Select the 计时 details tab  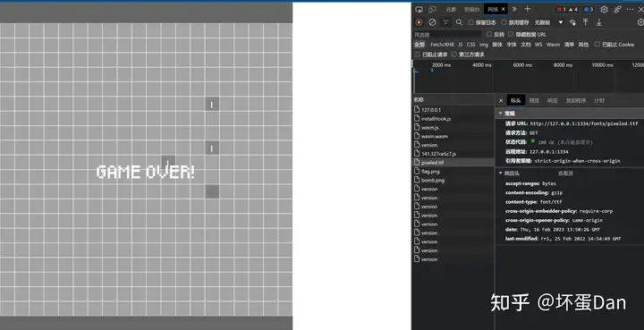point(599,100)
